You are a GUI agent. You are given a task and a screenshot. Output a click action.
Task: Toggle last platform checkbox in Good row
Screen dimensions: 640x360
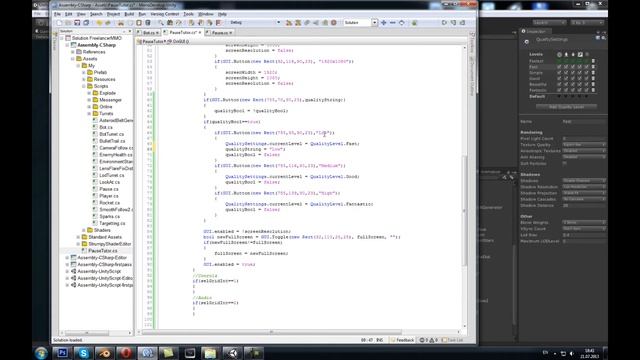click(587, 78)
